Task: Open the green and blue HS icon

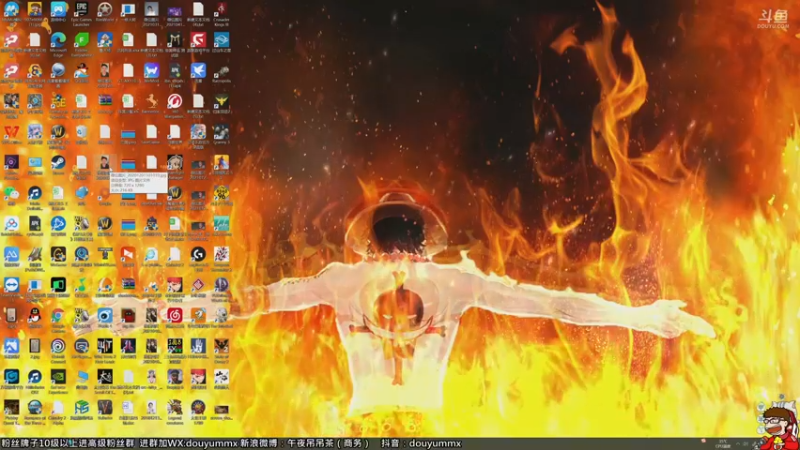Action: 81,407
